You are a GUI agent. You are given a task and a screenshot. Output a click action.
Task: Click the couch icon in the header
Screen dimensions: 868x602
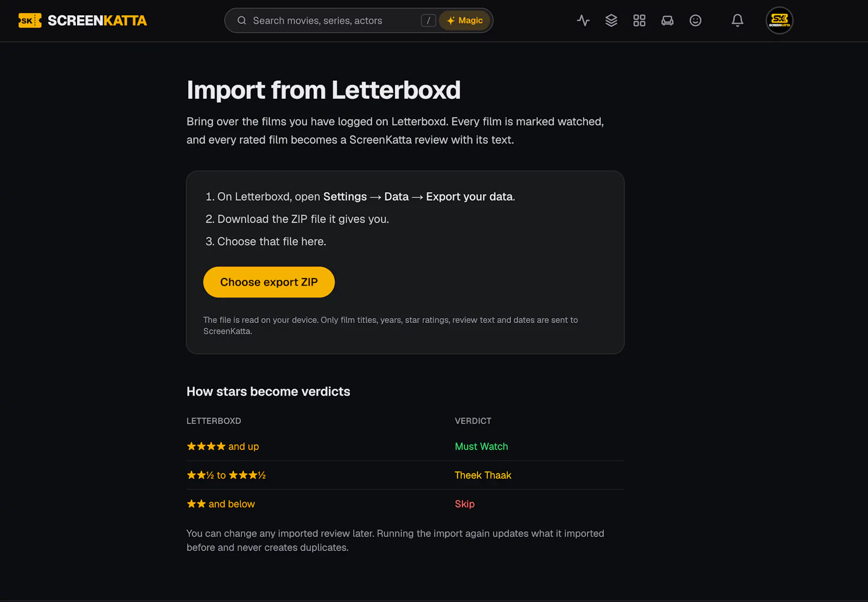pyautogui.click(x=667, y=21)
